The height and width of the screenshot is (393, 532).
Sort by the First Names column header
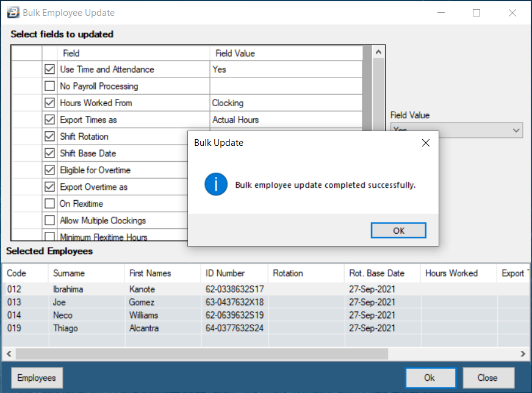pyautogui.click(x=162, y=273)
